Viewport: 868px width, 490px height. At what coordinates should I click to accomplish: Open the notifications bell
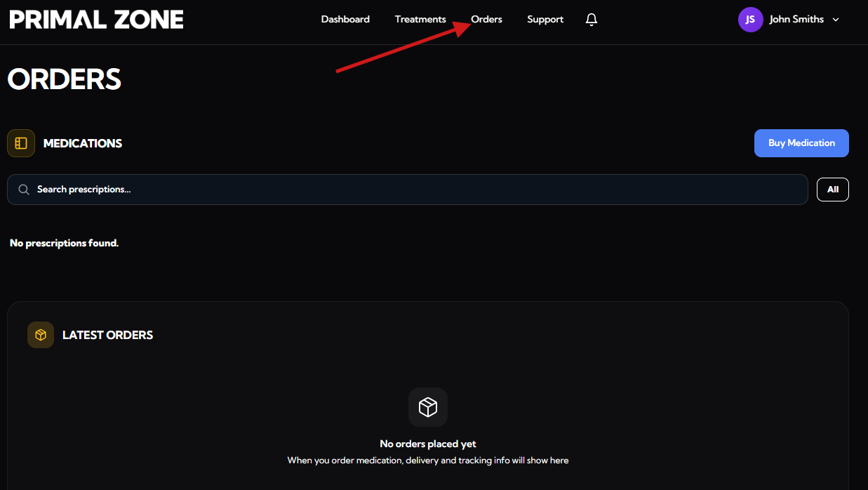pyautogui.click(x=592, y=20)
